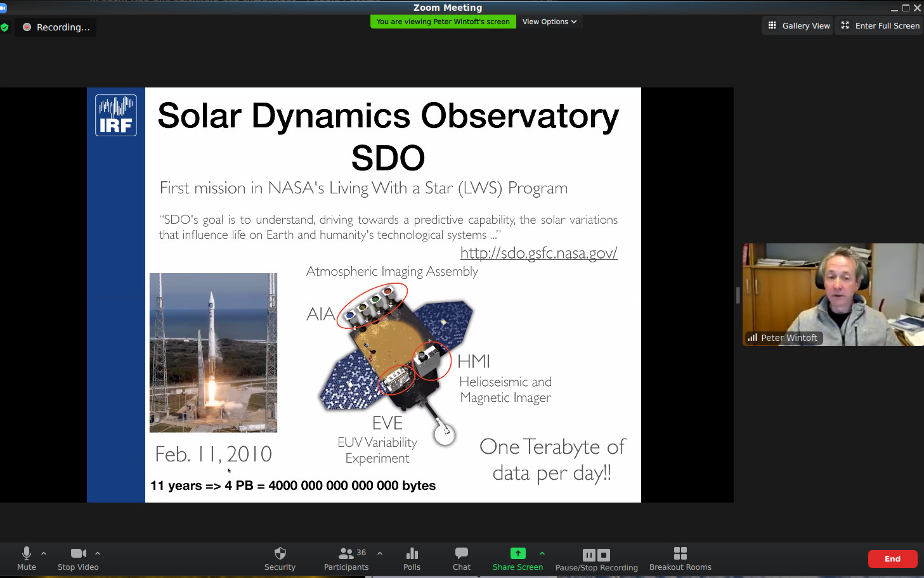
Task: Open video options arrow next to Stop Video
Action: 98,553
